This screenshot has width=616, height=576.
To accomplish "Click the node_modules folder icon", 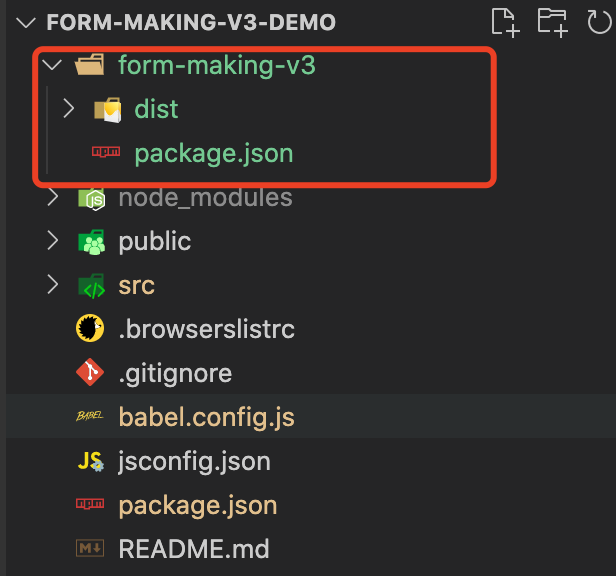I will [x=93, y=198].
